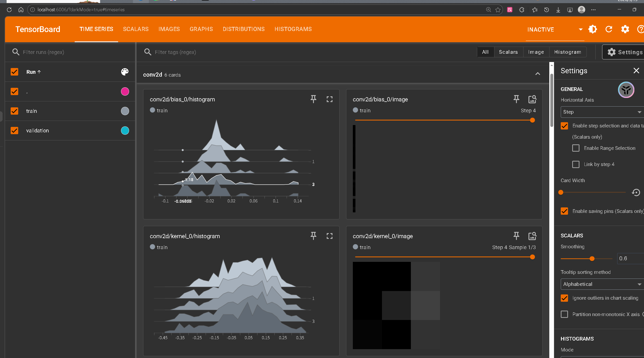
Task: Uncheck the validation run checkbox
Action: pos(15,131)
